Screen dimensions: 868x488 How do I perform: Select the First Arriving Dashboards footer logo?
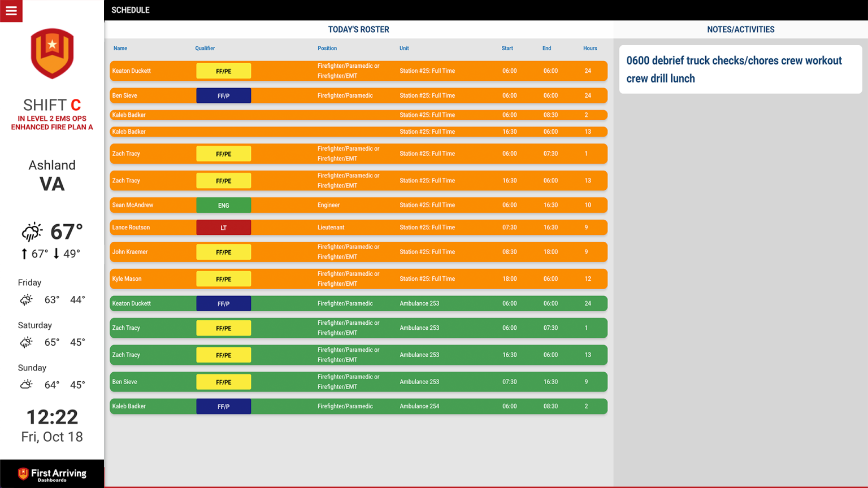tap(51, 474)
